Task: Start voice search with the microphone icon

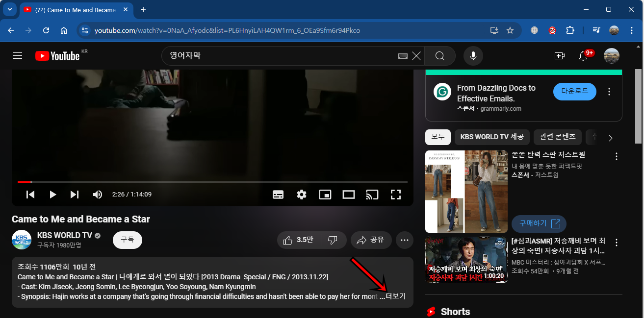Action: pyautogui.click(x=473, y=56)
